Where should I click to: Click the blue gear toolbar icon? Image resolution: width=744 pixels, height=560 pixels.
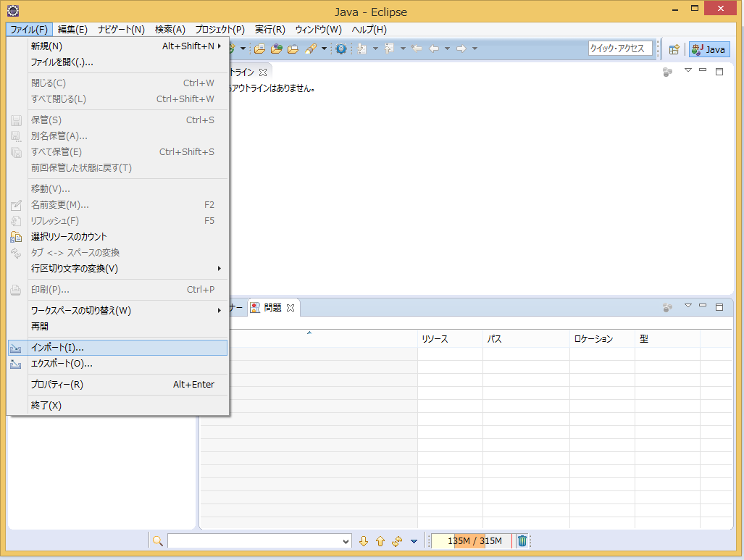[340, 49]
